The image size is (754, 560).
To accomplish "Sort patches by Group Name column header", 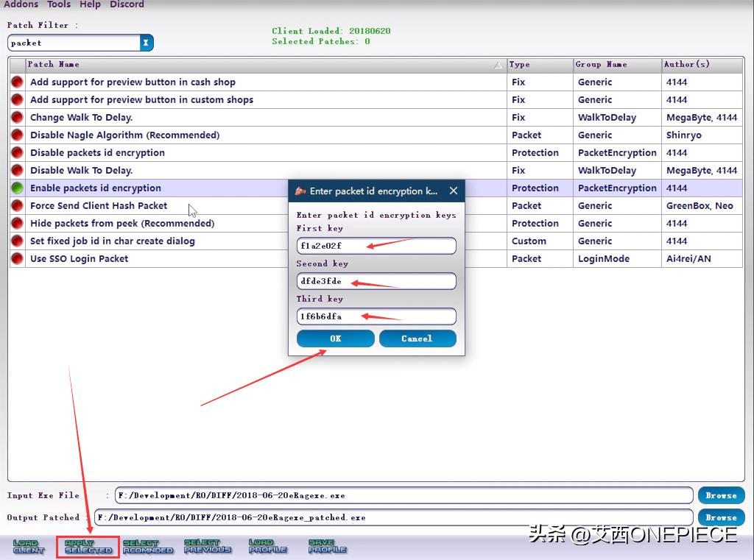I will [x=616, y=65].
